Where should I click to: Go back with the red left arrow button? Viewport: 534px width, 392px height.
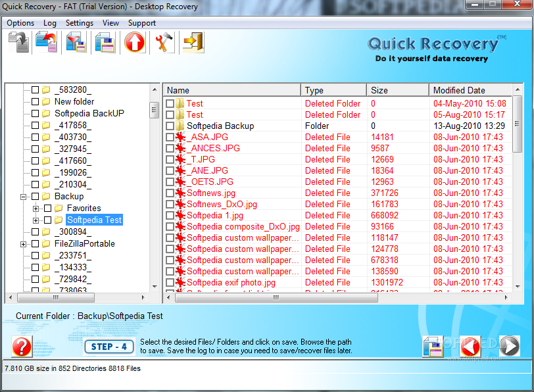[x=471, y=347]
